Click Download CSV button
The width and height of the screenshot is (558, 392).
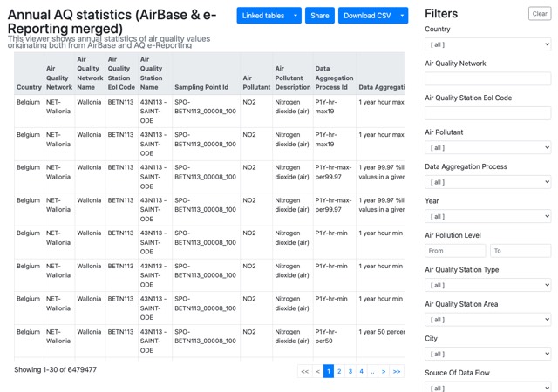[367, 16]
